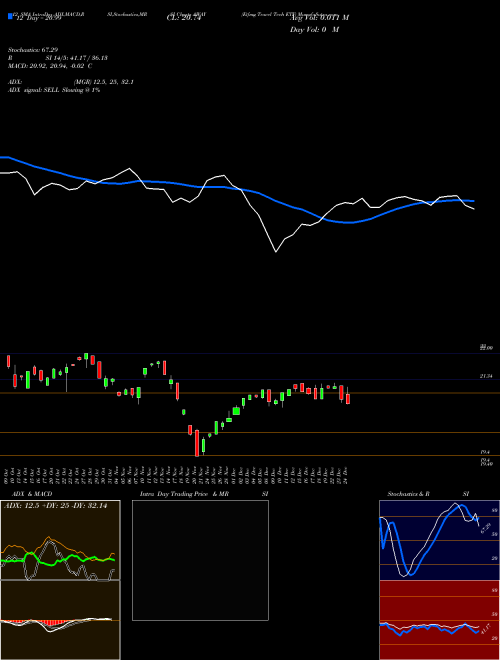The width and height of the screenshot is (500, 660).
Task: Click the "Stochastics & R" panel title
Action: click(409, 494)
